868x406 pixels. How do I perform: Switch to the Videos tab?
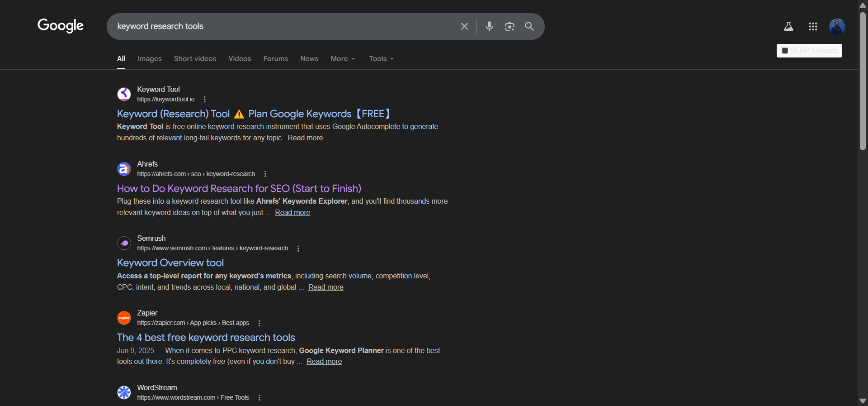(x=240, y=59)
